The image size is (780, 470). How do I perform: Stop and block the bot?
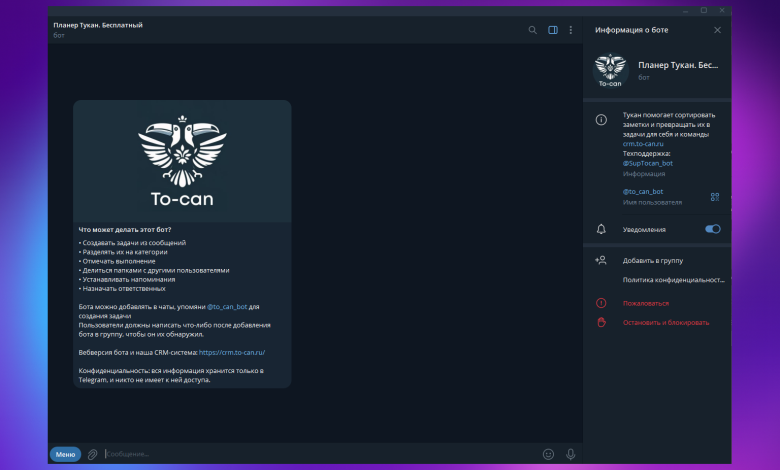[x=665, y=323]
